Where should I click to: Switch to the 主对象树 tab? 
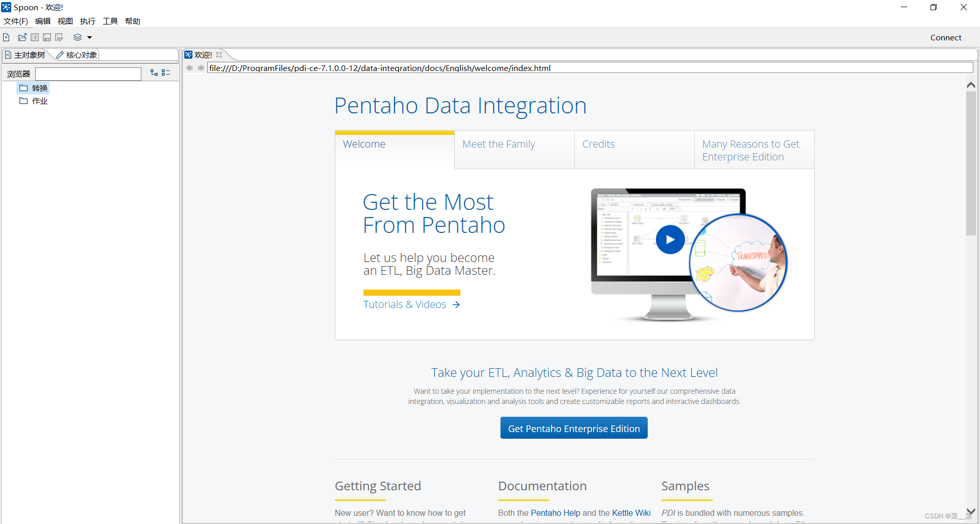click(25, 55)
